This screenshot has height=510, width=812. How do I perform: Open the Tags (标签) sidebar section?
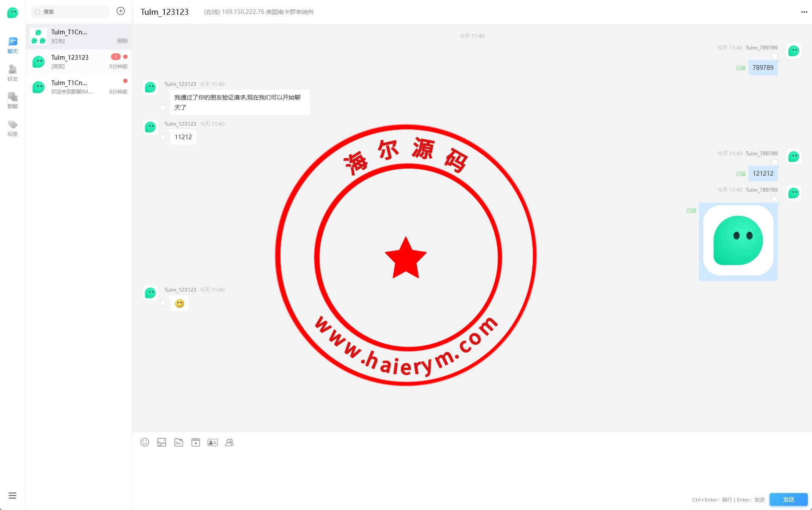pos(13,128)
